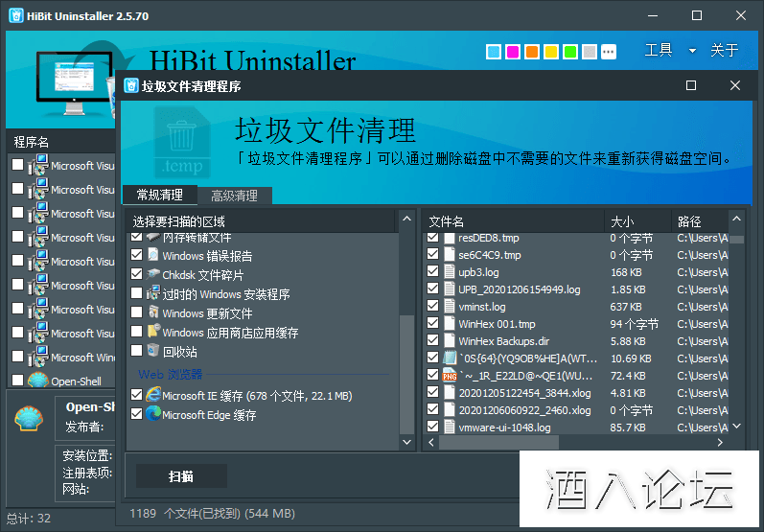The width and height of the screenshot is (764, 532).
Task: Click the Open-Shell program icon
Action: [x=38, y=381]
